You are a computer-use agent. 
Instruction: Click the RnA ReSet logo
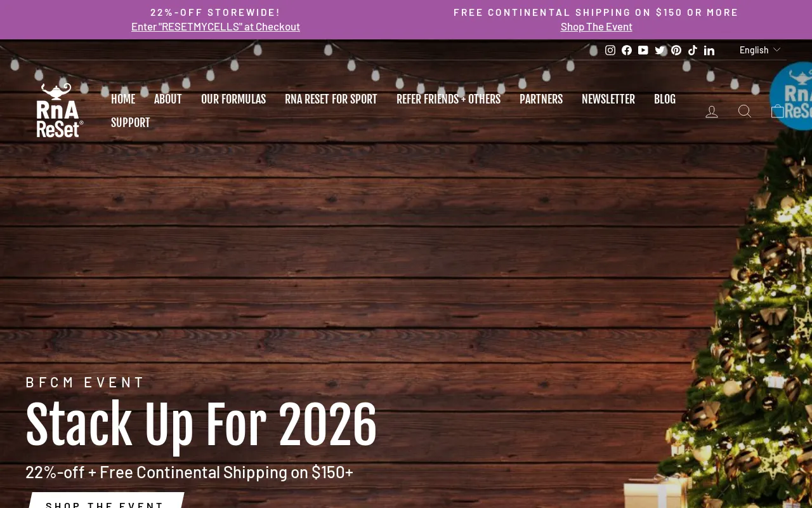(x=60, y=110)
